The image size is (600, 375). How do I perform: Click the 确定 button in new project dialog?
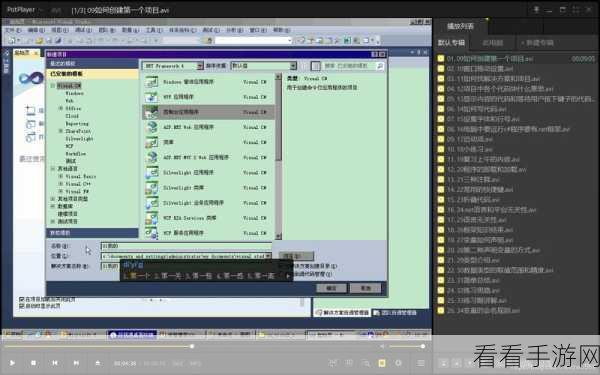coord(331,288)
